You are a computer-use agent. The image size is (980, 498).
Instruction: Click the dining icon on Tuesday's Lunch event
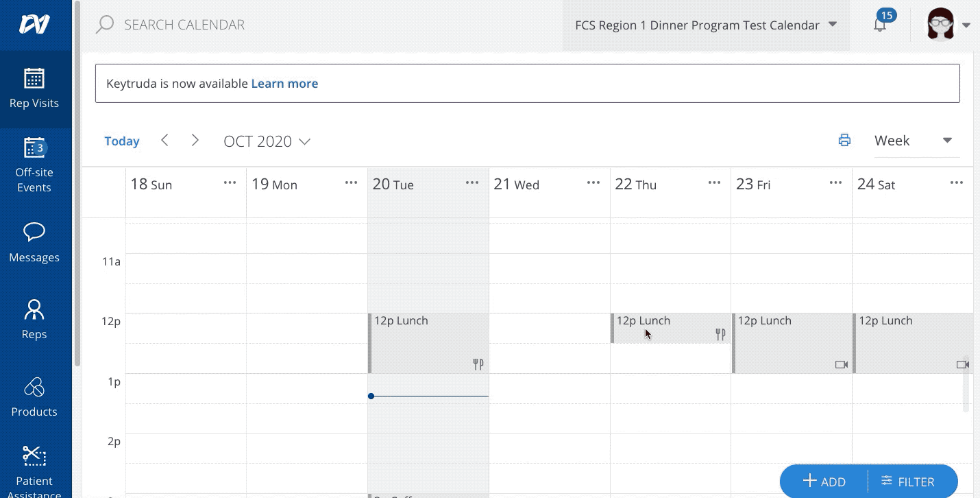pos(478,364)
